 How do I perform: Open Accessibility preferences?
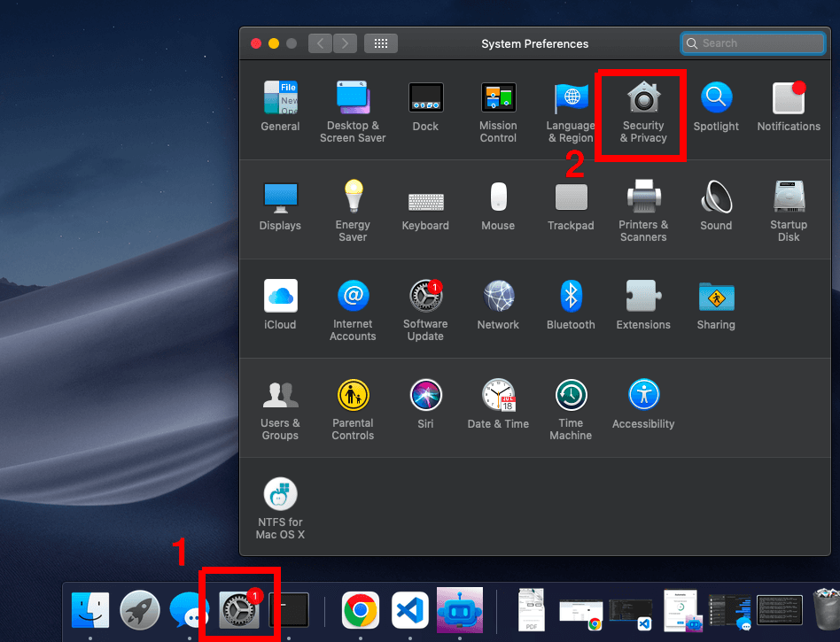pos(643,404)
